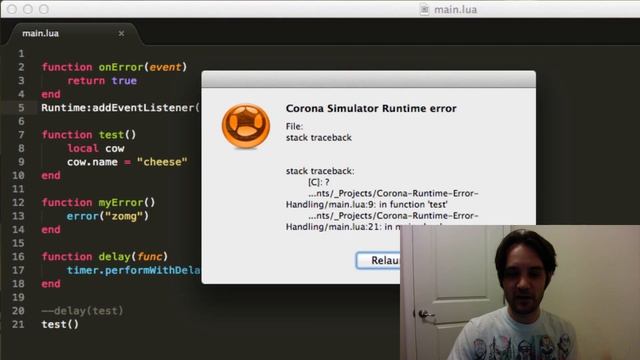This screenshot has height=360, width=640.
Task: Click the minimize window button
Action: 28,9
